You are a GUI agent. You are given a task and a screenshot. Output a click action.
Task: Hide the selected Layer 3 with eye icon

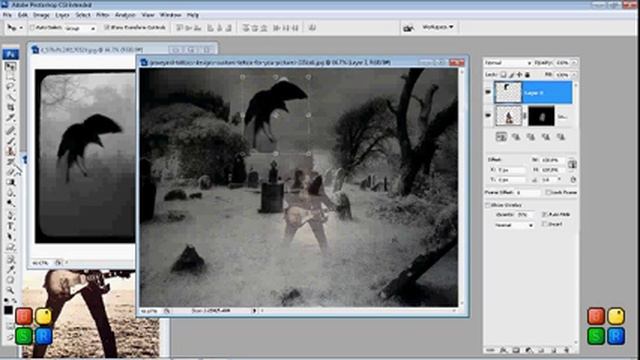[488, 92]
